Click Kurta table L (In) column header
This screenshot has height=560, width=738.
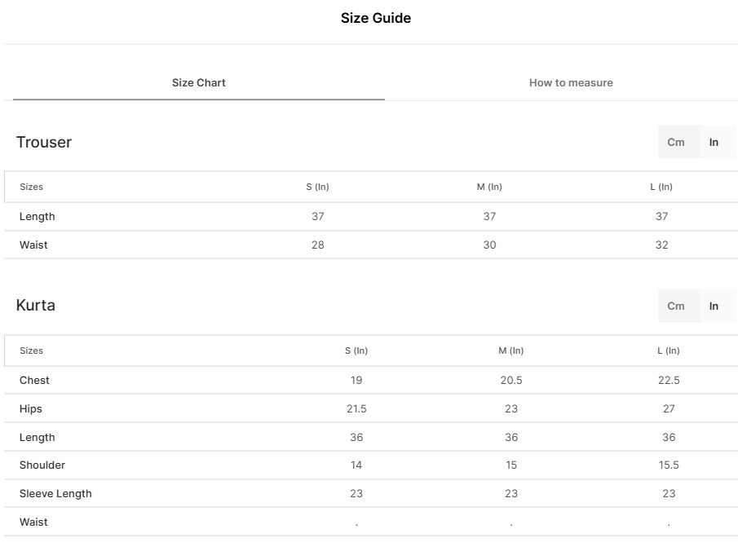point(669,351)
